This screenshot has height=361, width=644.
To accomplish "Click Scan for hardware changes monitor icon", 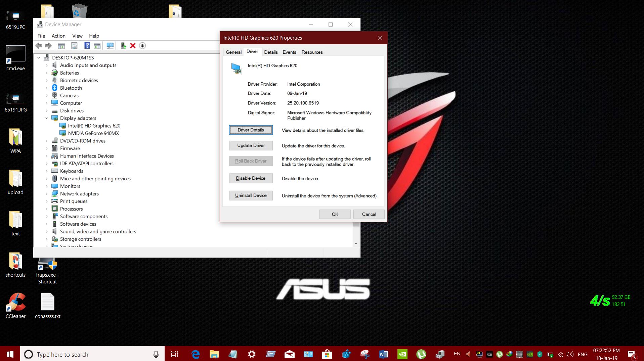I will (x=110, y=46).
